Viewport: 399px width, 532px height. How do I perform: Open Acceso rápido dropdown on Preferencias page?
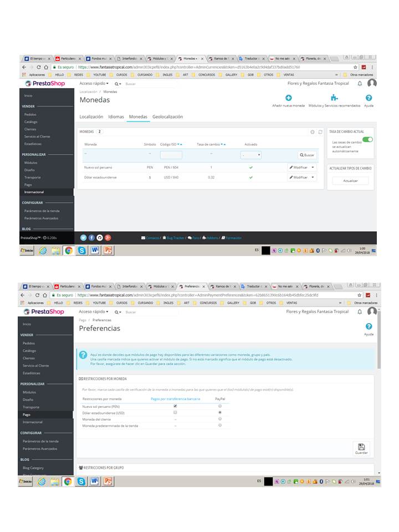[x=93, y=312]
